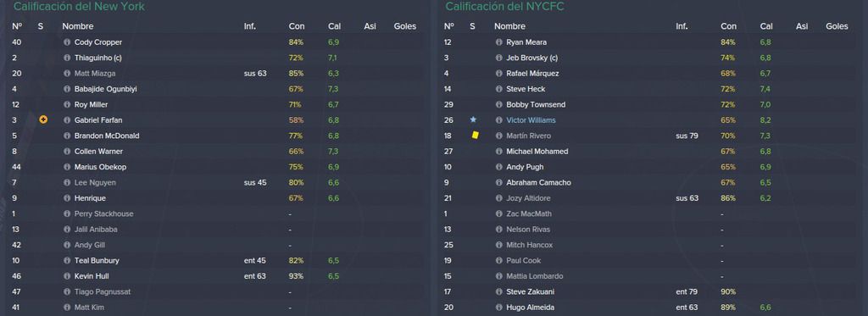Viewport: 868px width, 316px height.
Task: Click info icon beside Hugo Almeida
Action: point(498,308)
